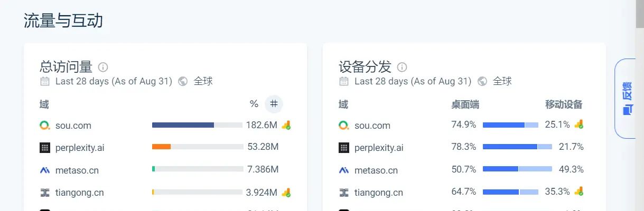644x211 pixels.
Task: Click calendar icon in 设备分发 card
Action: coord(344,81)
